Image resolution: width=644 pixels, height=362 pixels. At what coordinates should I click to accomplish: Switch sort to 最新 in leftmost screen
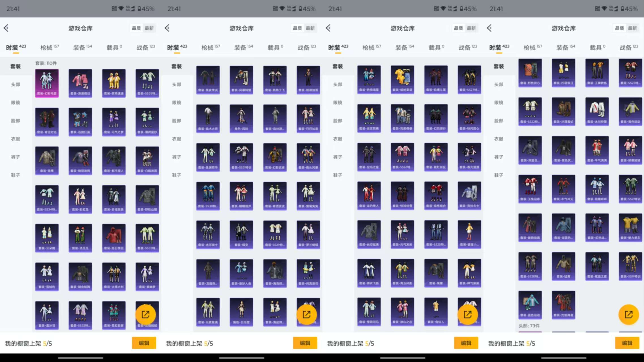(149, 28)
